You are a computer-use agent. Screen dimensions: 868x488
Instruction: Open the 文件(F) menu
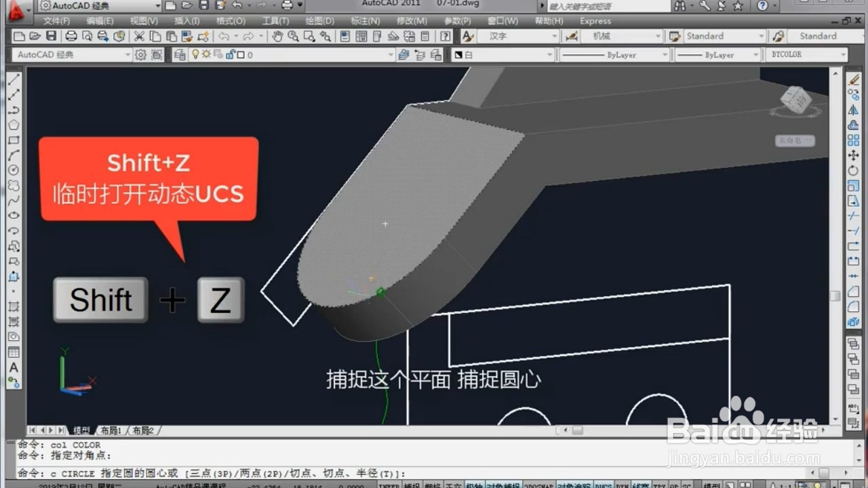click(56, 21)
